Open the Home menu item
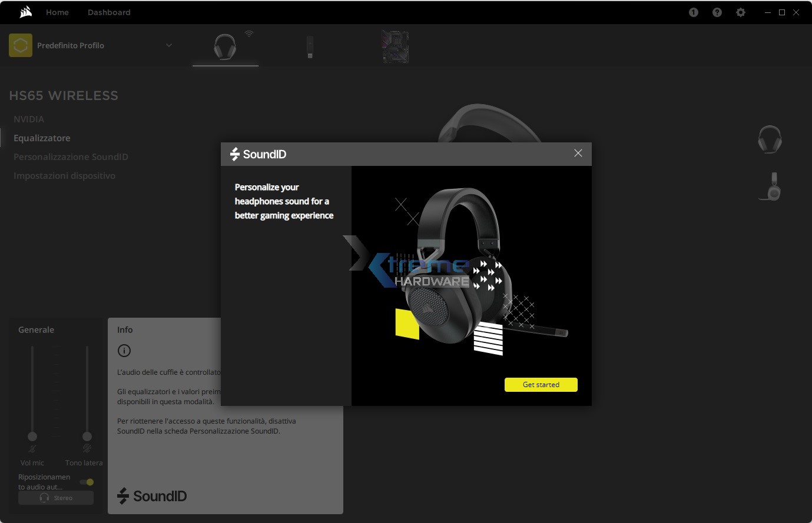Viewport: 812px width, 523px height. tap(57, 12)
